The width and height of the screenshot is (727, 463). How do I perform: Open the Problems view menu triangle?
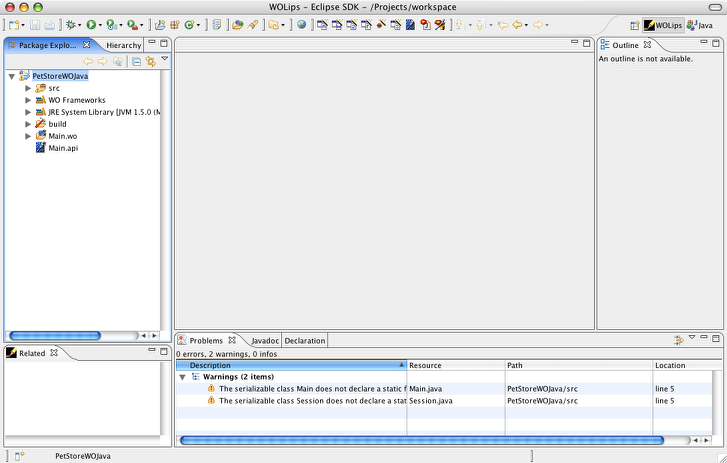point(692,337)
